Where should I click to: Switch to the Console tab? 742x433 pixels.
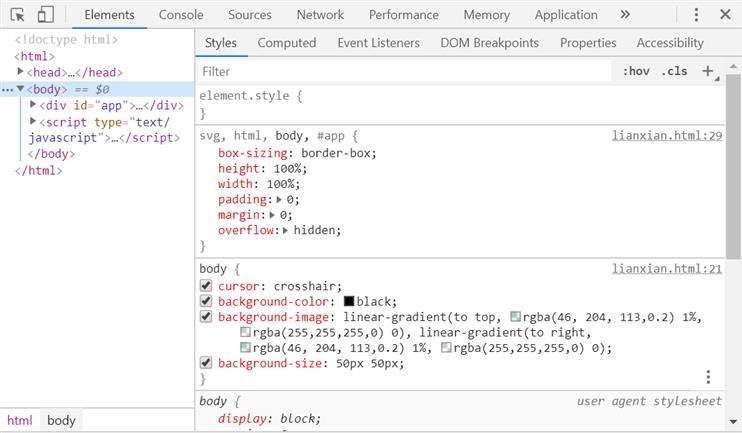tap(181, 15)
